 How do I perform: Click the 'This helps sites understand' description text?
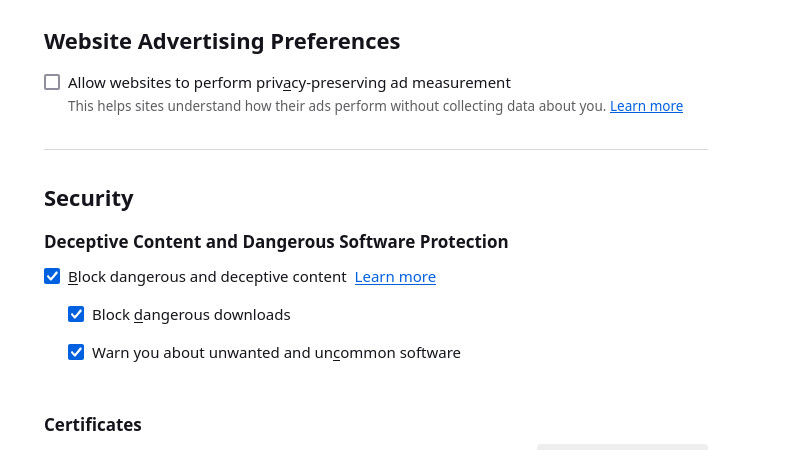click(x=200, y=106)
